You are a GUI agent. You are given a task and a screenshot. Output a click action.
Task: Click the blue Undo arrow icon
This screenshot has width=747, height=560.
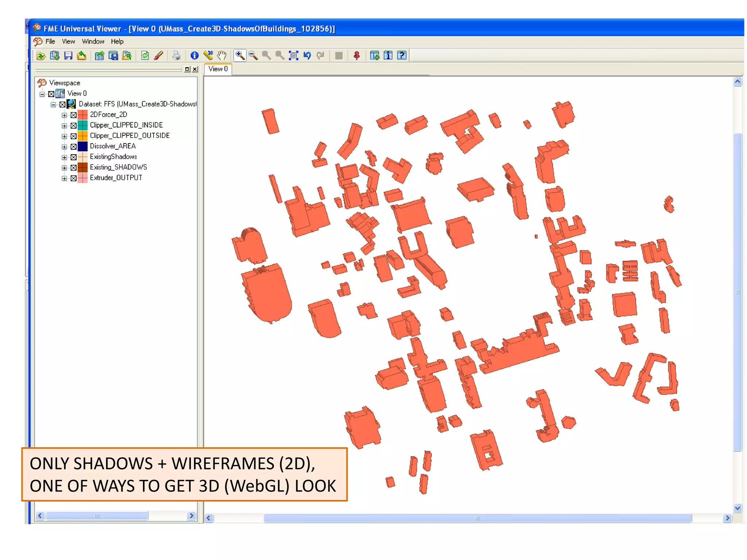[307, 56]
